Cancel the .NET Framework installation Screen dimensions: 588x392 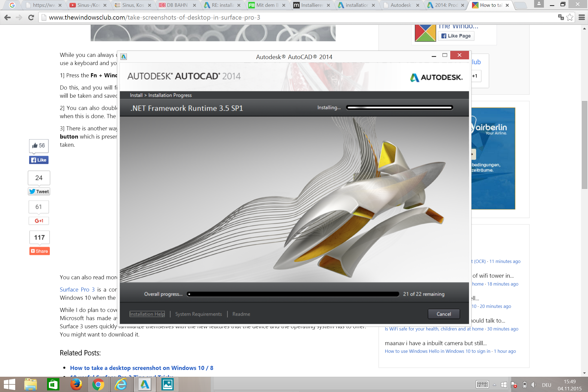tap(443, 314)
